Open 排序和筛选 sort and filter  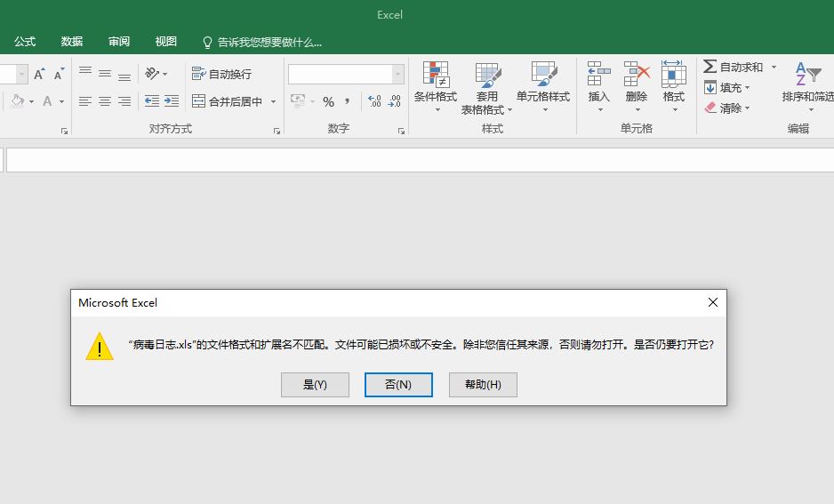(808, 86)
